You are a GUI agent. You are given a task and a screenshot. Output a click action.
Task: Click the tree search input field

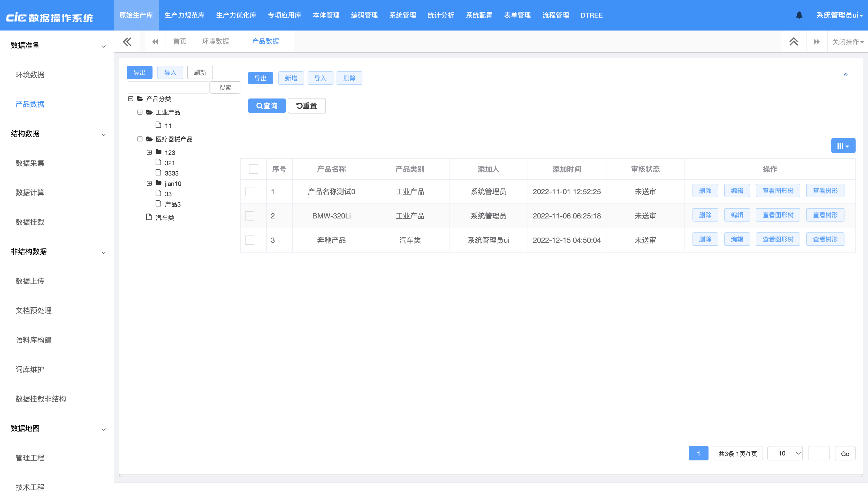168,87
